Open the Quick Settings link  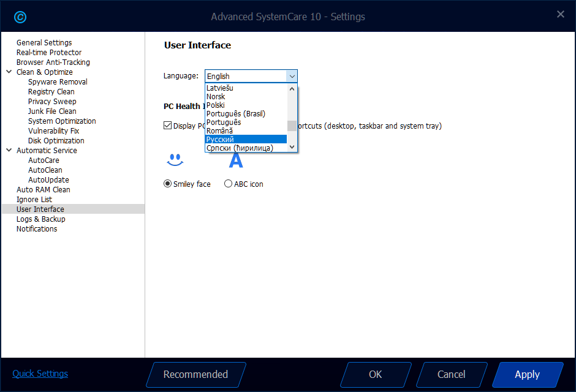click(x=40, y=374)
